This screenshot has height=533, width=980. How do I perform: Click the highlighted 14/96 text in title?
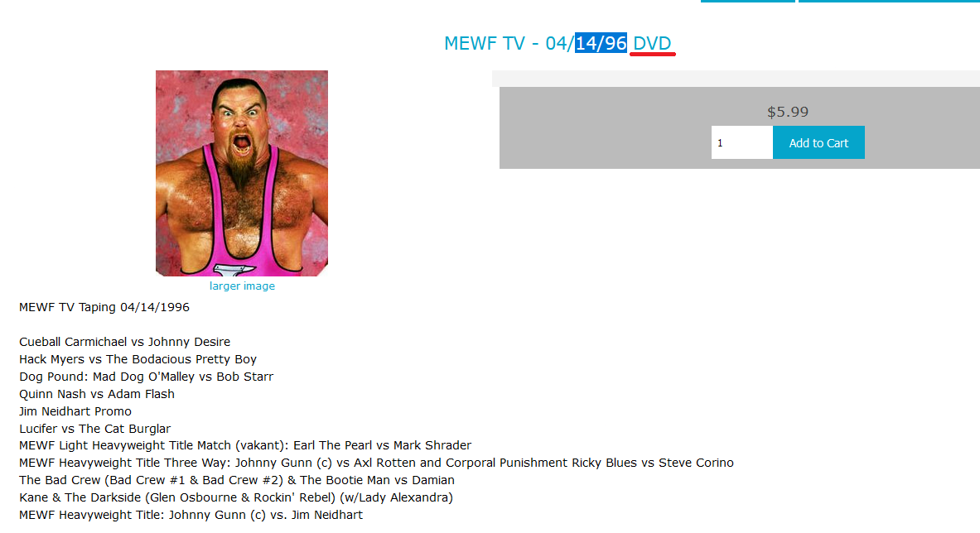pyautogui.click(x=601, y=43)
